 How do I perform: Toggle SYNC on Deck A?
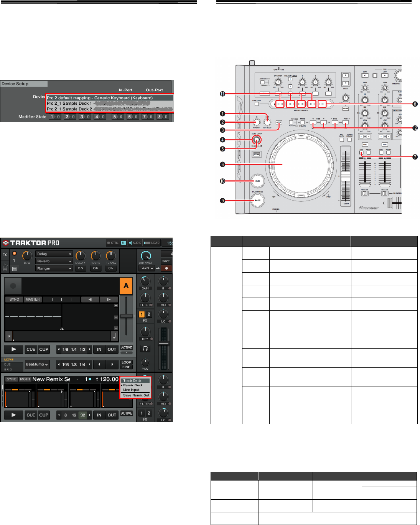pyautogui.click(x=14, y=300)
